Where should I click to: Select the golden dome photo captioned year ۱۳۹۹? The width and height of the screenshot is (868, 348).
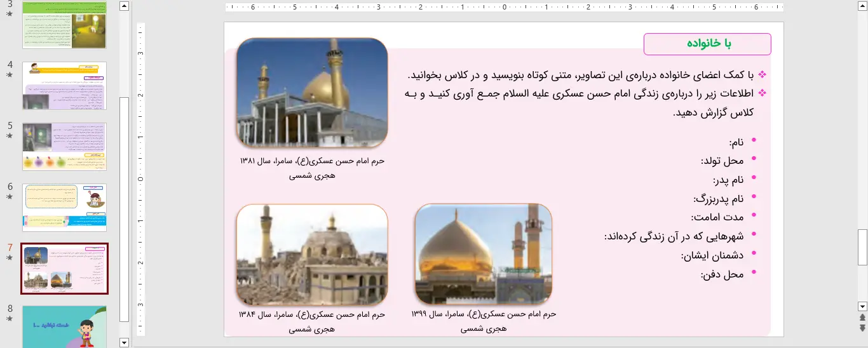(x=484, y=254)
